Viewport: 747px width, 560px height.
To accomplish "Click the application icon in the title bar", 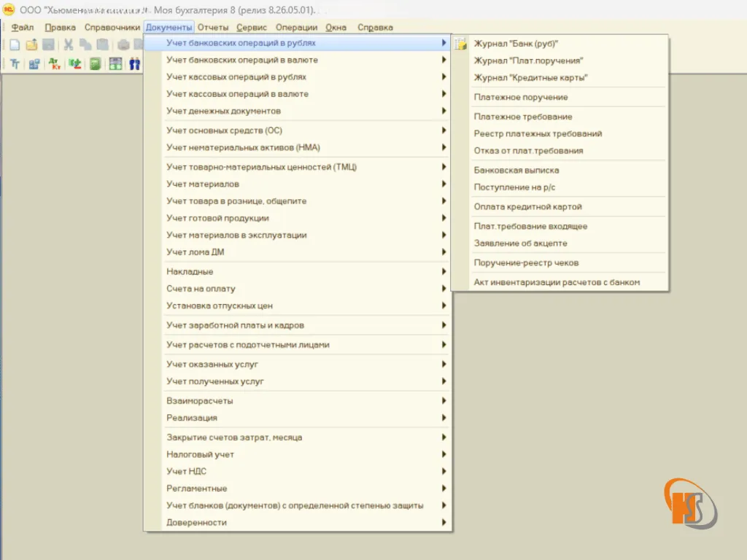I will pyautogui.click(x=9, y=9).
